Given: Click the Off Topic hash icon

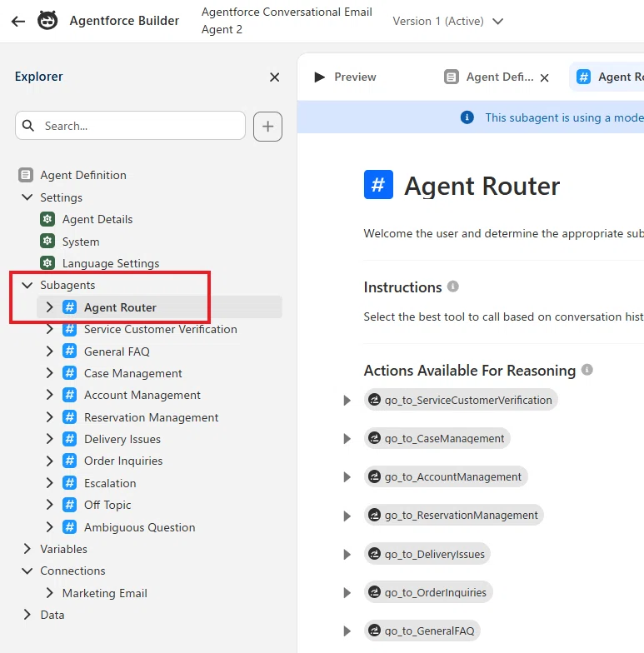Looking at the screenshot, I should pyautogui.click(x=70, y=505).
